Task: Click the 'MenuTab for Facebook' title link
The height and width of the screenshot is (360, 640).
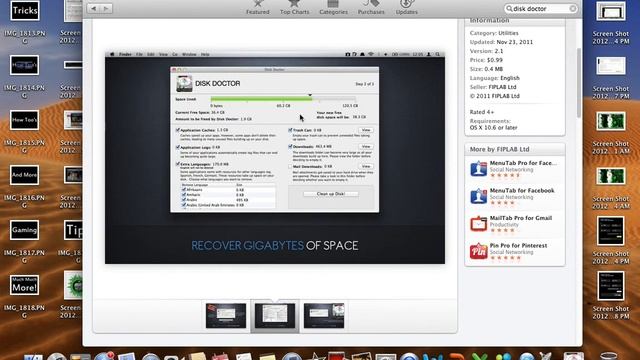Action: 522,191
